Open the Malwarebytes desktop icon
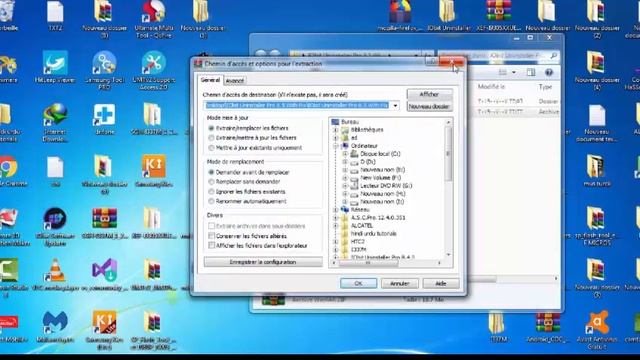The width and height of the screenshot is (640, 360). tap(55, 322)
